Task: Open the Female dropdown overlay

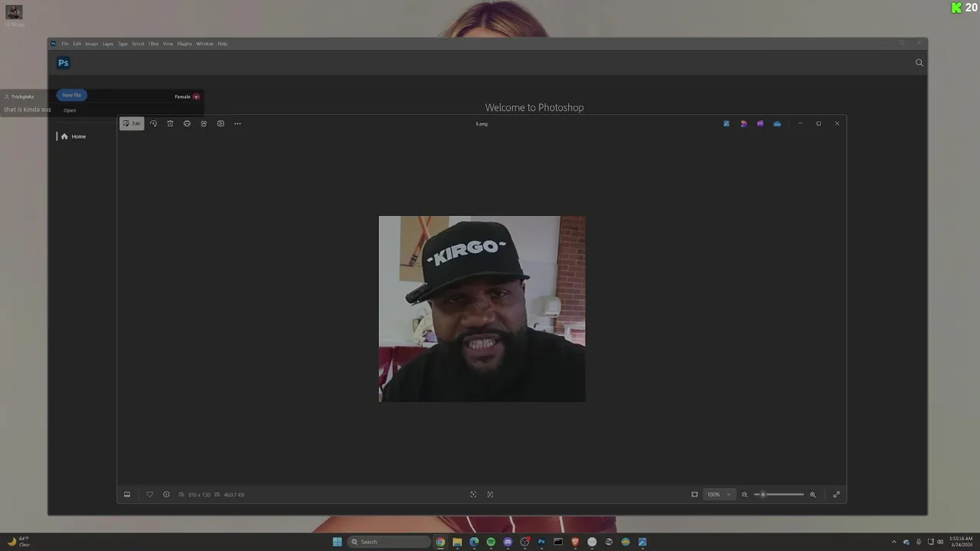Action: [188, 96]
